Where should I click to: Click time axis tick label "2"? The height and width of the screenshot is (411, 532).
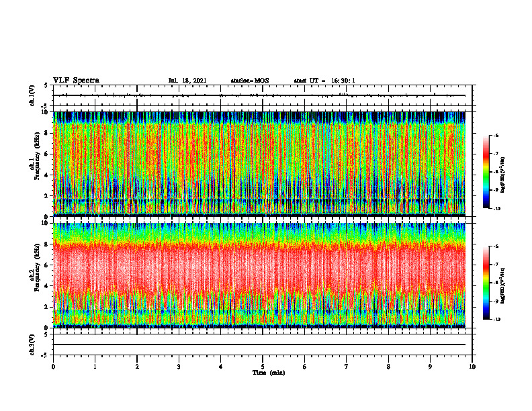point(137,367)
